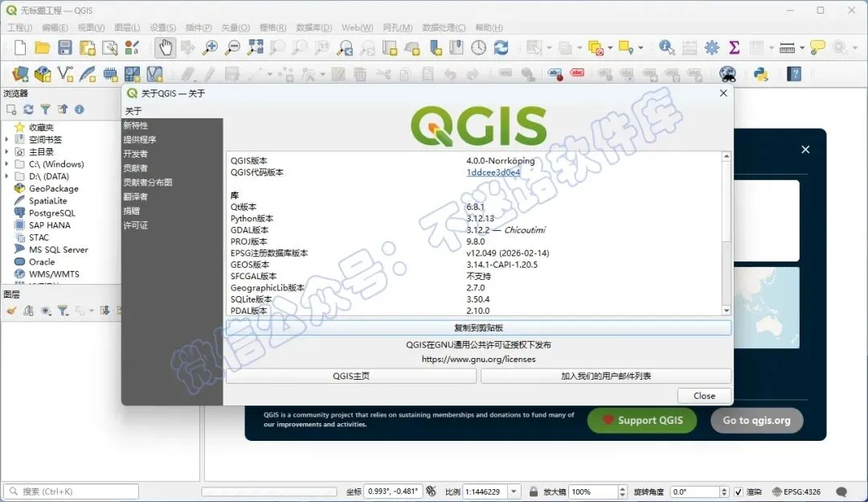Open the Processing Toolbox gear icon

click(712, 48)
